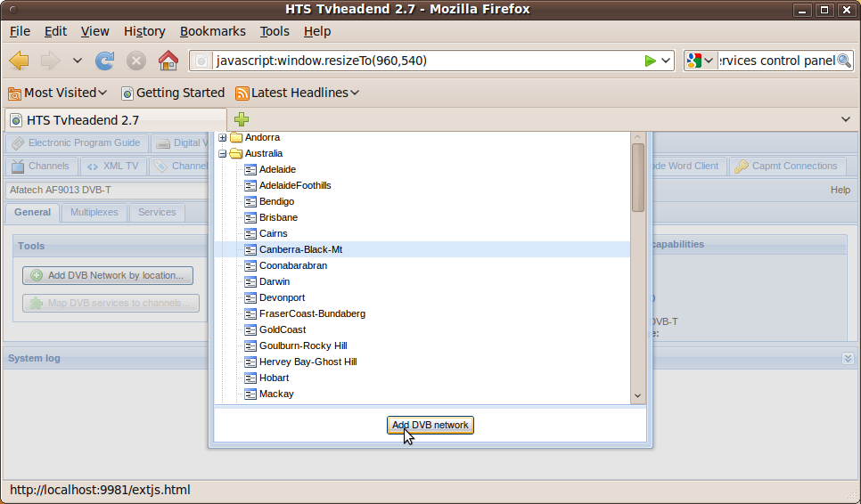Select Goulburn-Rocky Hill location
This screenshot has height=504, width=861.
coord(303,346)
